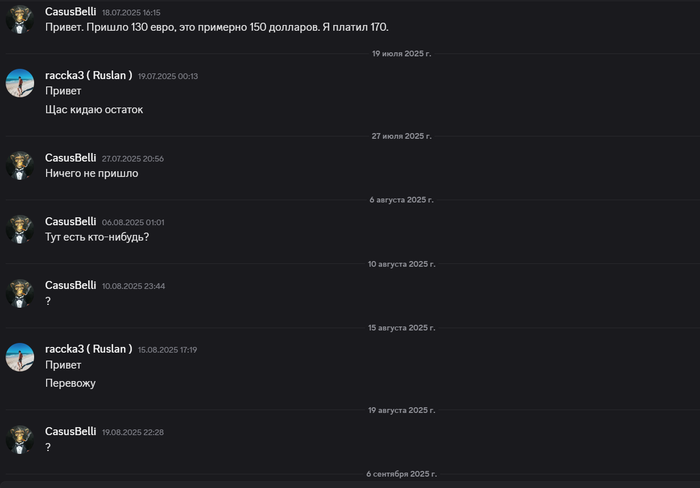This screenshot has height=488, width=700.
Task: Click the timestamp 10.08.2025 23:44
Action: pyautogui.click(x=133, y=286)
